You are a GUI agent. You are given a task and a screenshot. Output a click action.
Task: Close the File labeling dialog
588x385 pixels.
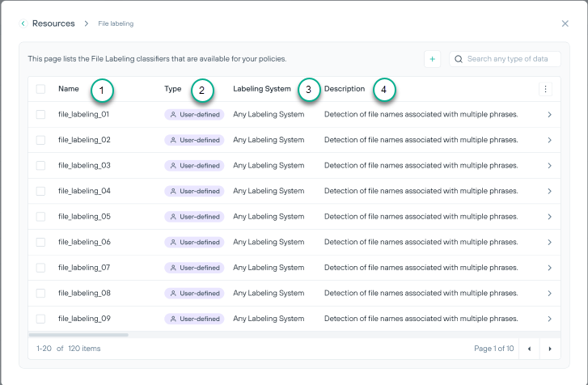pyautogui.click(x=565, y=23)
